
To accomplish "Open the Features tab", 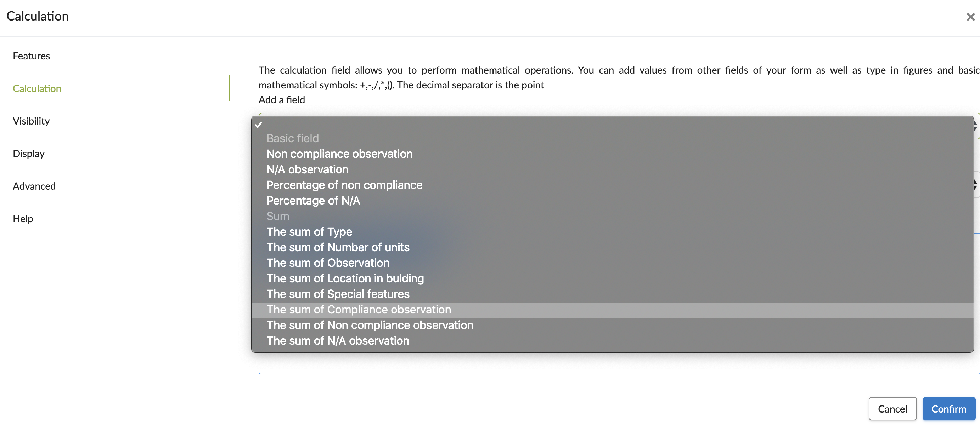I will 31,56.
